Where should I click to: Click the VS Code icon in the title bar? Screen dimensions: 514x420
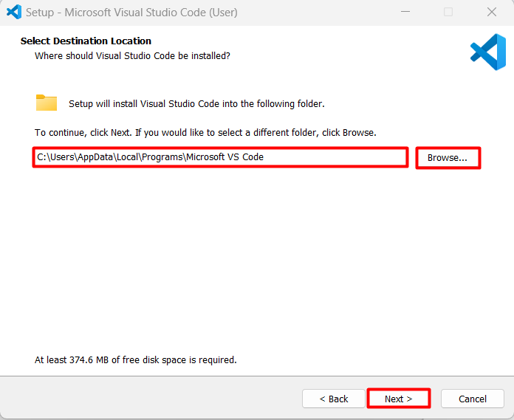[14, 12]
